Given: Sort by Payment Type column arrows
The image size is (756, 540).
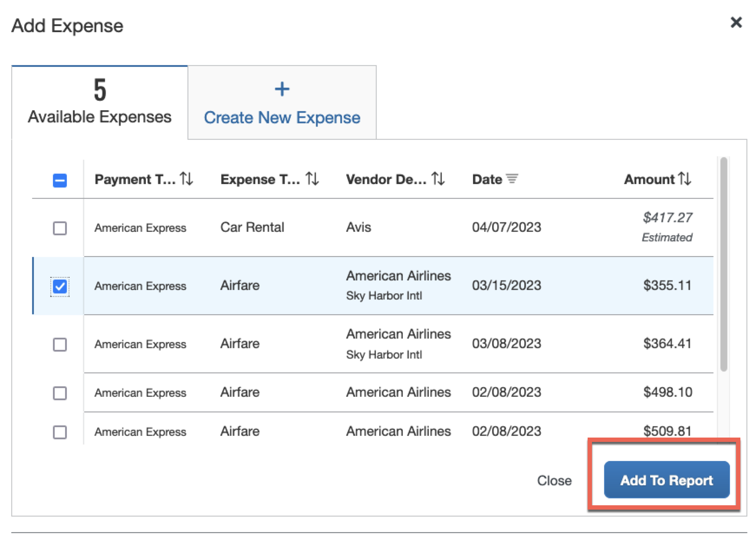Looking at the screenshot, I should (187, 179).
